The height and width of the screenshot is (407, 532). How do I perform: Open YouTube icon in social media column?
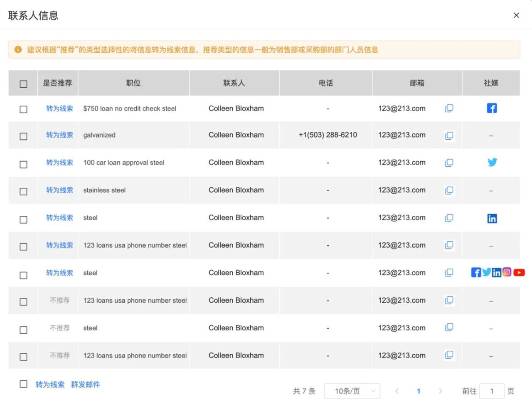tap(519, 272)
